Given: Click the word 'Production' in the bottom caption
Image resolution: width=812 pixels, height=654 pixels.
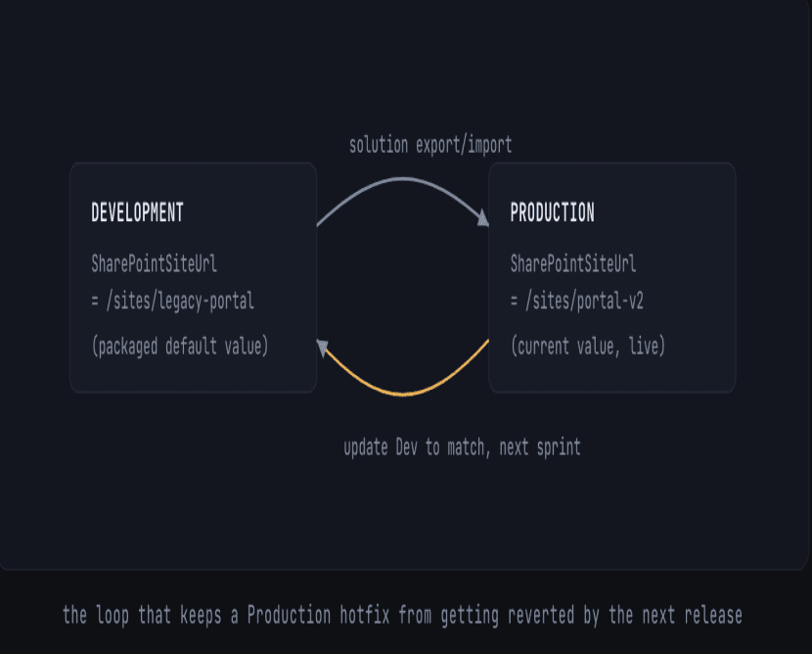Looking at the screenshot, I should tap(289, 615).
